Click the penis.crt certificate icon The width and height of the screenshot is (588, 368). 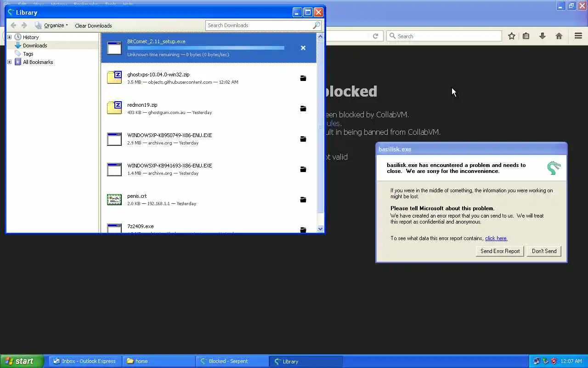point(114,199)
